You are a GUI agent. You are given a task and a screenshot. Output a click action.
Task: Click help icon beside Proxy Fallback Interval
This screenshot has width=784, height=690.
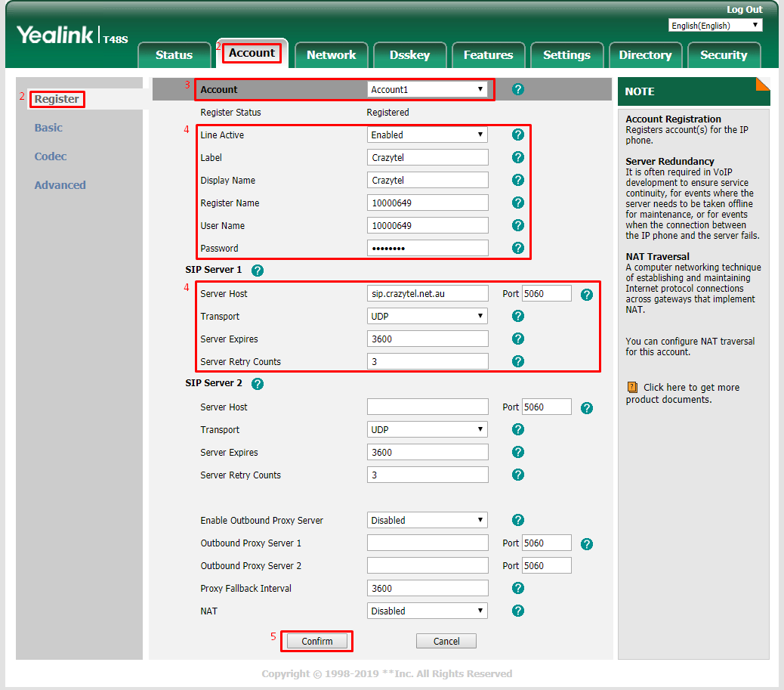pos(517,588)
